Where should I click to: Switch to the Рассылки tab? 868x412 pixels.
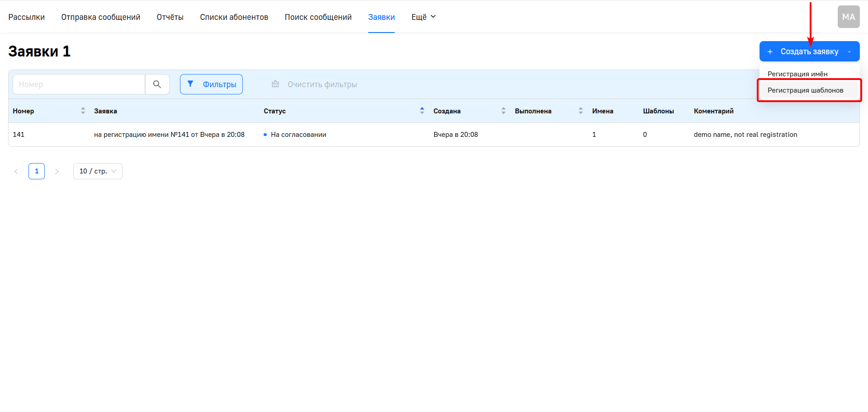pos(26,17)
